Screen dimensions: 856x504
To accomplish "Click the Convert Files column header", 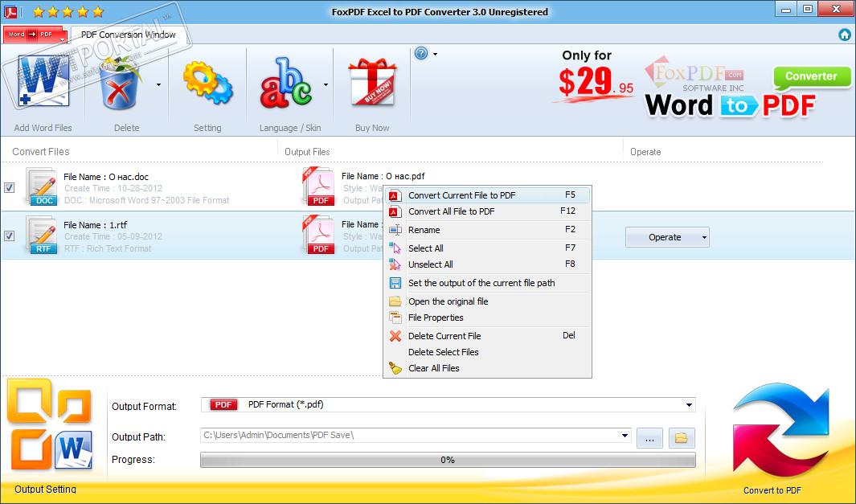I will pos(41,152).
